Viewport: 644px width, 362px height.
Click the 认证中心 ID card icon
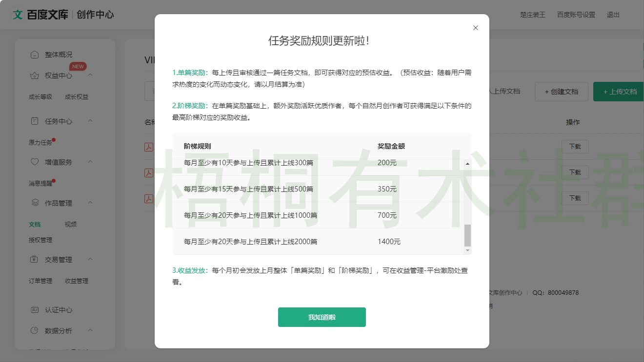34,310
